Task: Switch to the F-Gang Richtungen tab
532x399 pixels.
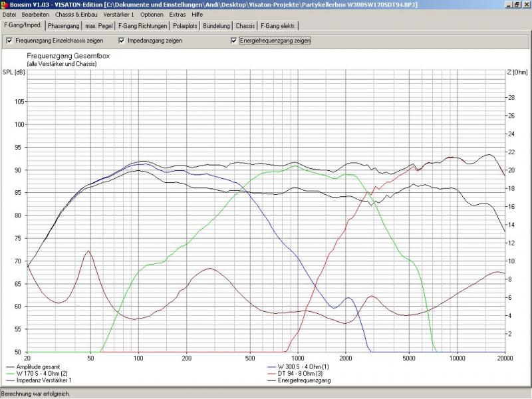Action: (143, 26)
